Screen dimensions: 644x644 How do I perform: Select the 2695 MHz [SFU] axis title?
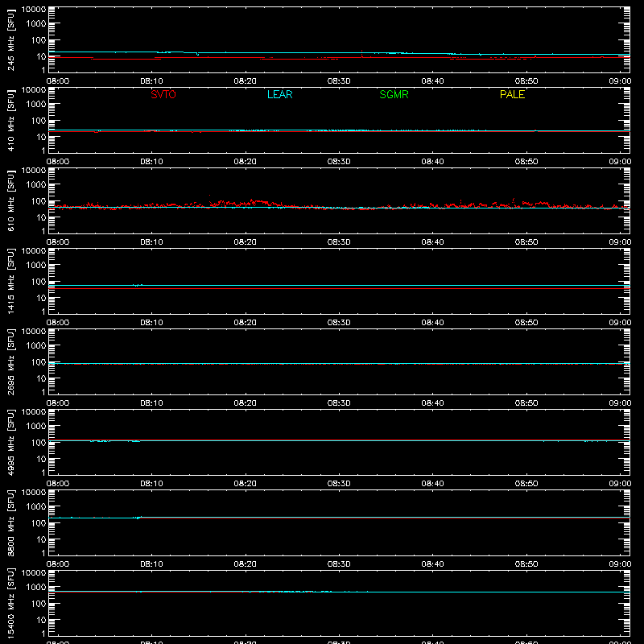[10, 361]
